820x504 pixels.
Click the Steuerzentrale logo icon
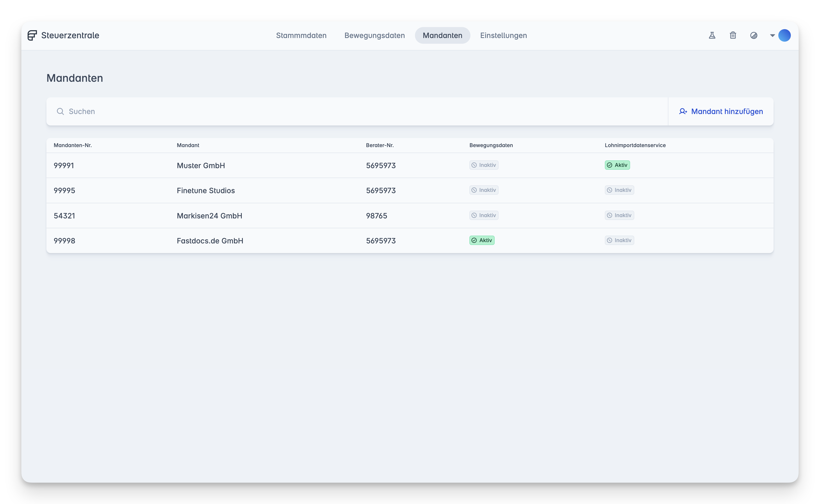tap(32, 35)
